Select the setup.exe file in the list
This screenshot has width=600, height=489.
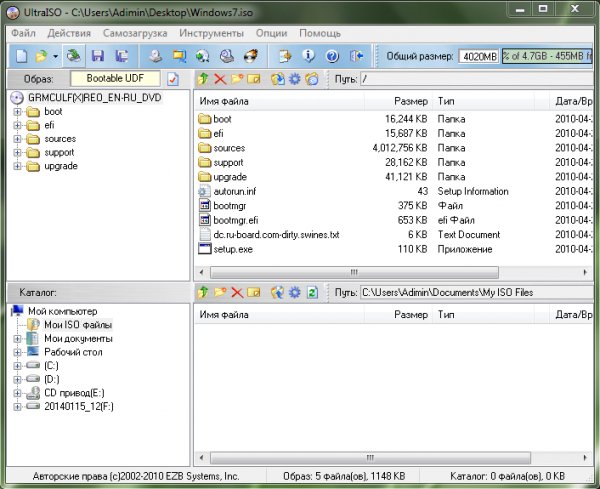(233, 249)
